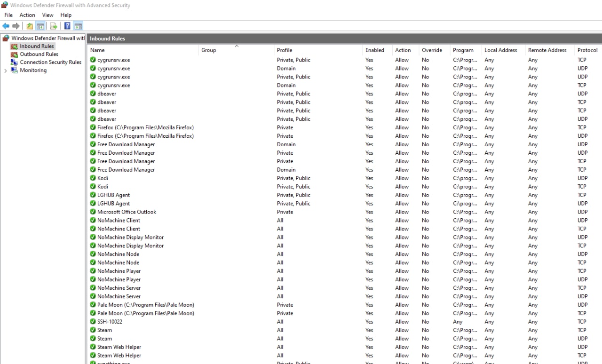Viewport: 602px width, 364px height.
Task: Select Steam Web Helper name with TCP protocol
Action: (119, 356)
